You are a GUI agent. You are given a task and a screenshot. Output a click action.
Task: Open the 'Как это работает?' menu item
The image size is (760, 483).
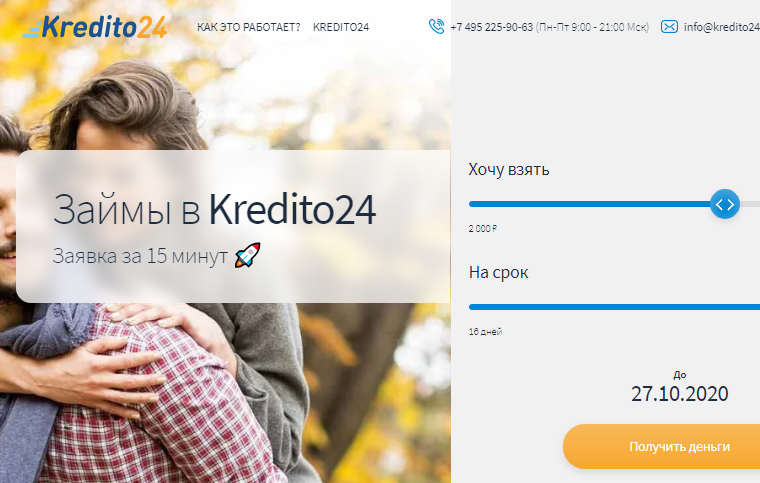[249, 27]
